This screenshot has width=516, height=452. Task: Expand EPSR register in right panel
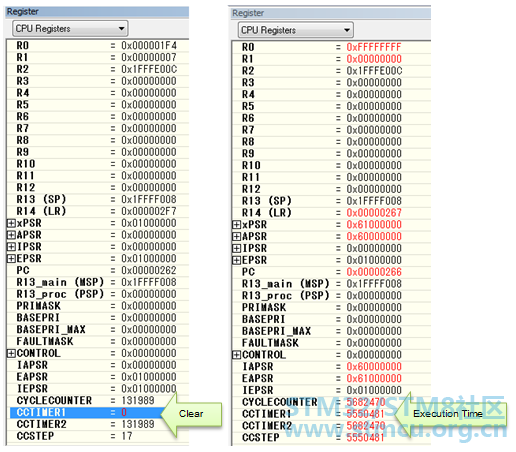pos(236,260)
